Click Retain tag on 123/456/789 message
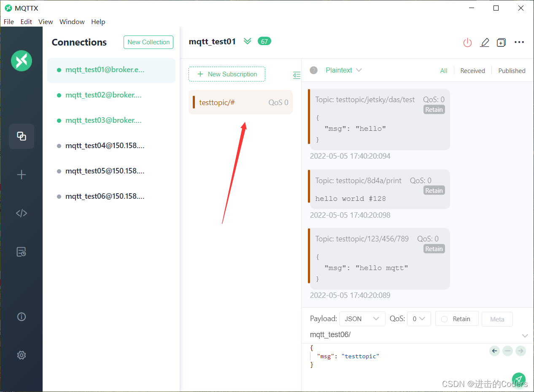 tap(434, 249)
